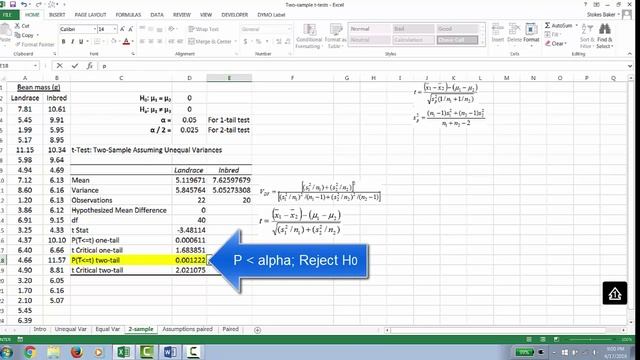Toggle Wrap Text

[x=204, y=29]
